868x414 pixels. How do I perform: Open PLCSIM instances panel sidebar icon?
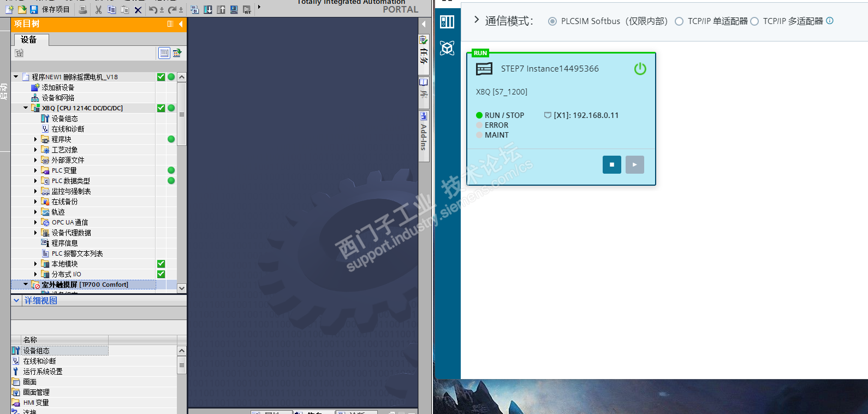pyautogui.click(x=447, y=22)
